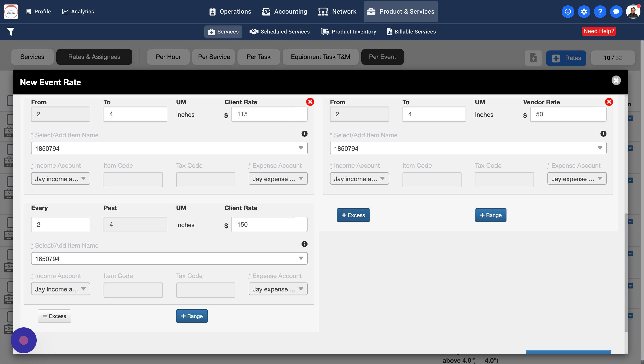
Task: Click the vendor item name info icon
Action: click(x=603, y=134)
